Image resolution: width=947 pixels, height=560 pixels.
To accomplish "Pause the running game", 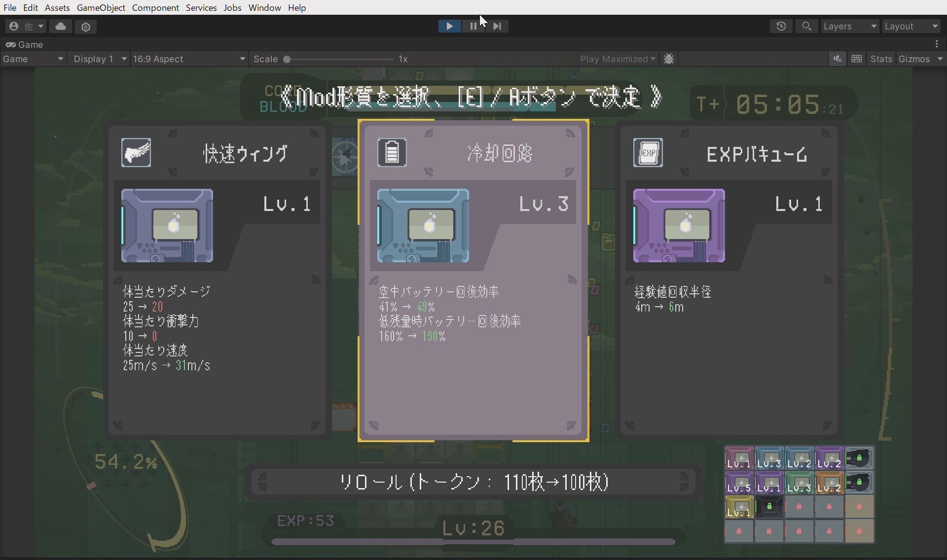I will [x=473, y=26].
